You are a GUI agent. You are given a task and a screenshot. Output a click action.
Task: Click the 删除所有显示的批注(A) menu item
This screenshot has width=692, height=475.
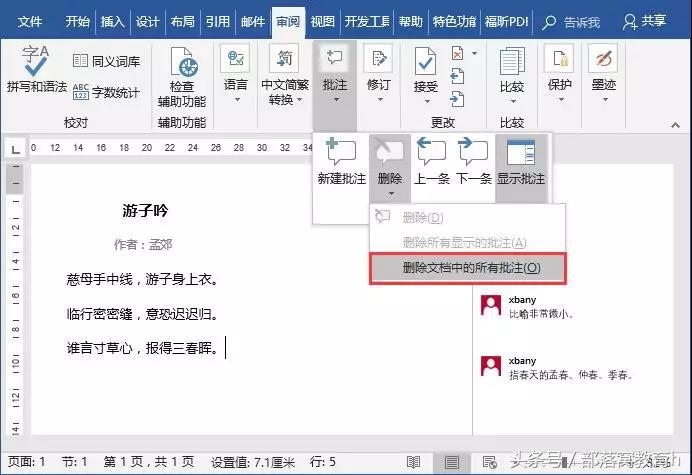tap(468, 242)
